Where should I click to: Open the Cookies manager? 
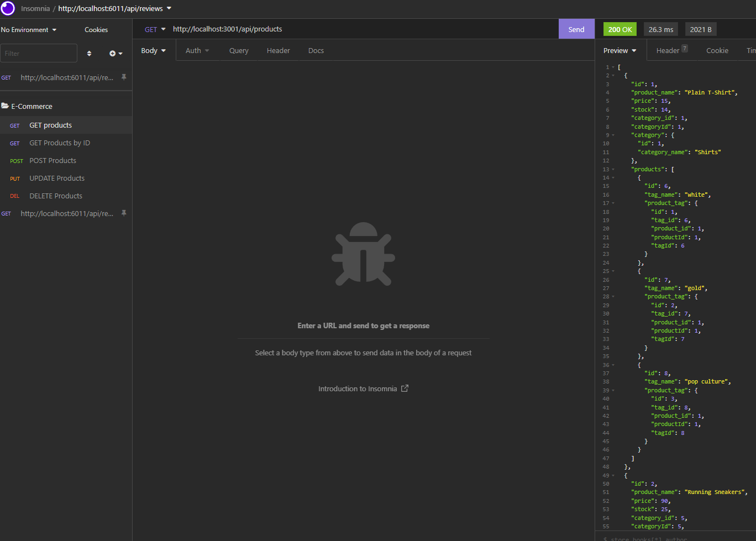coord(96,30)
